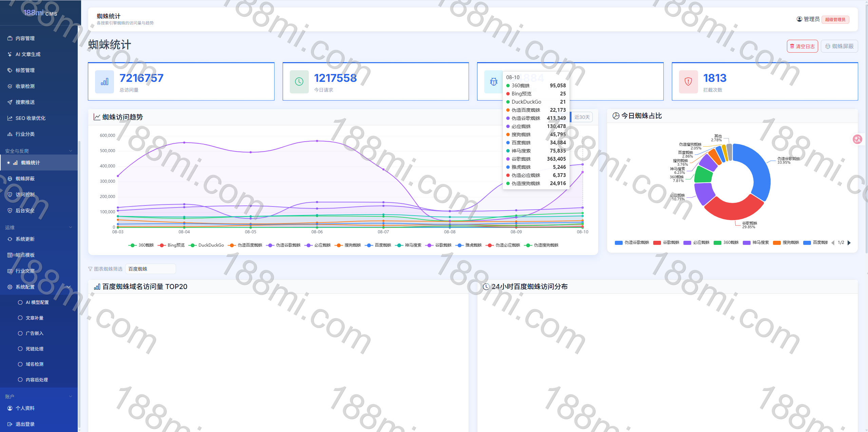Toggle 伪造百度蜘蛛 in trend chart legend

click(x=245, y=245)
